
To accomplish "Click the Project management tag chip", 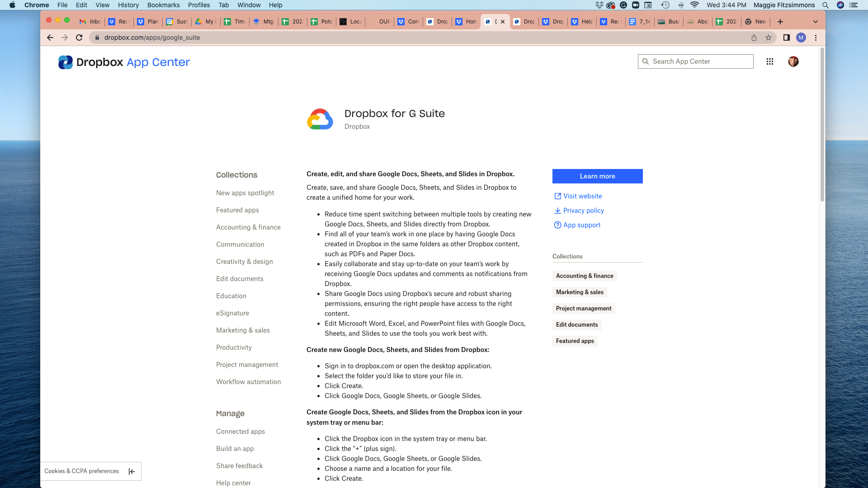I will (584, 309).
